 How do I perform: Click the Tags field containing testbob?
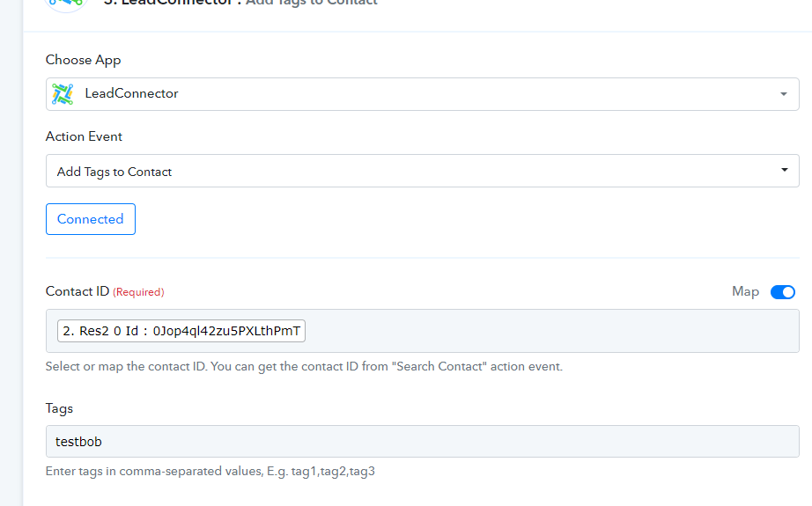coord(423,442)
